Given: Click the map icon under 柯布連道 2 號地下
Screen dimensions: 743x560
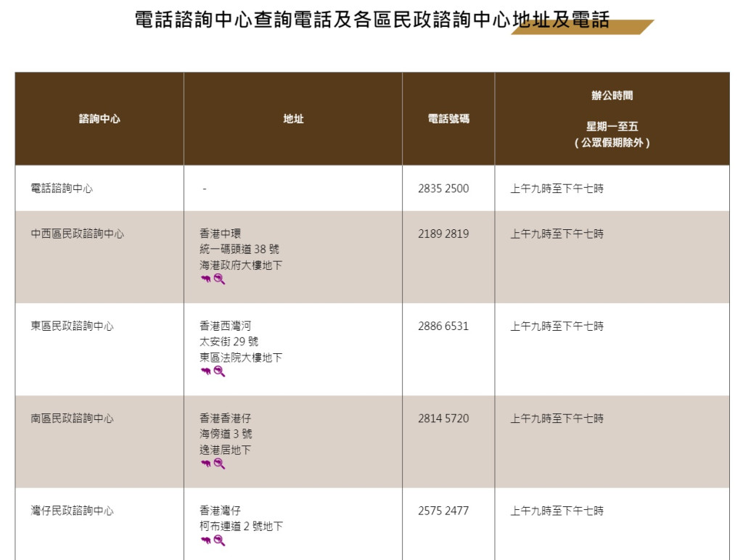Looking at the screenshot, I should pyautogui.click(x=205, y=541).
